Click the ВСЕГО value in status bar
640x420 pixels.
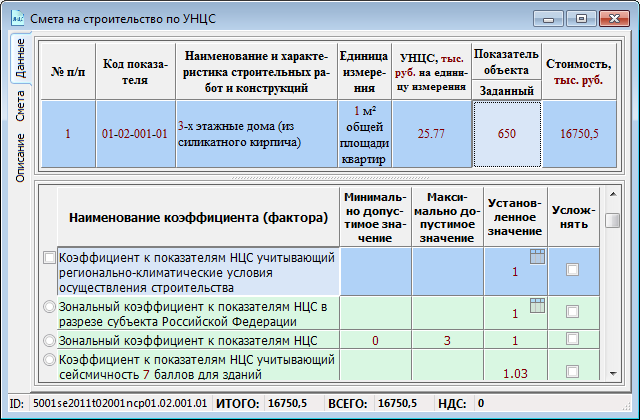point(398,404)
